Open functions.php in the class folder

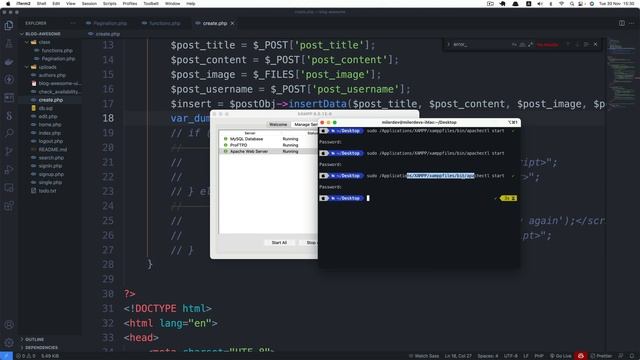[57, 51]
